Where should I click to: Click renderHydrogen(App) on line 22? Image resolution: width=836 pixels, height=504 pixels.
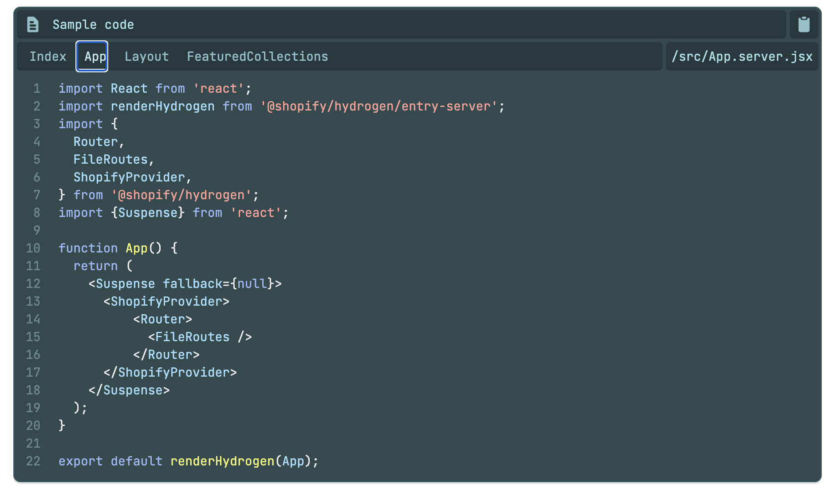point(241,461)
